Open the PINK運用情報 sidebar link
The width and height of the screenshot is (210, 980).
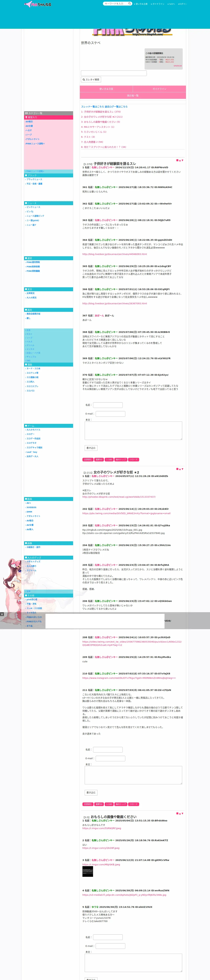33,262
